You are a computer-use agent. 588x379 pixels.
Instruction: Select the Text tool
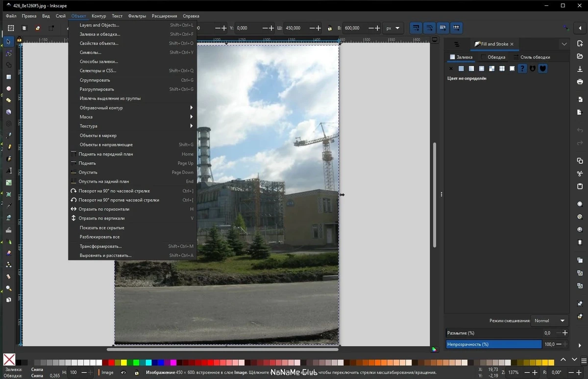pos(9,171)
